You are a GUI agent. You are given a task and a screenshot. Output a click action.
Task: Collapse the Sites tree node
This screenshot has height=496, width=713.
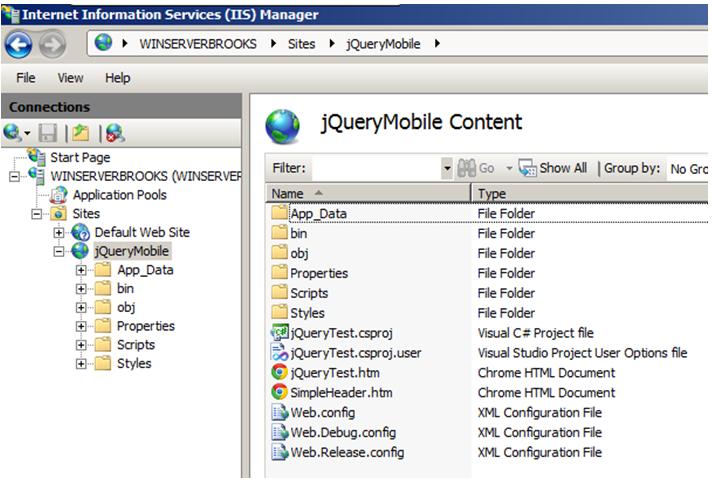coord(37,214)
